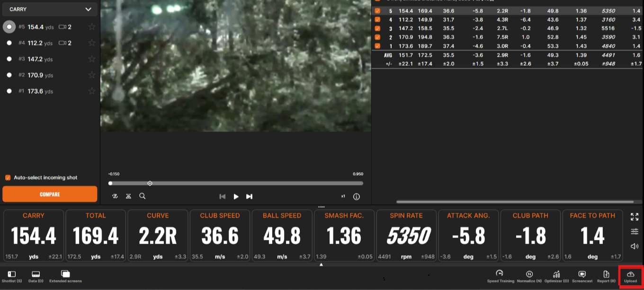Open the video info icon
644x290 pixels.
(x=357, y=196)
